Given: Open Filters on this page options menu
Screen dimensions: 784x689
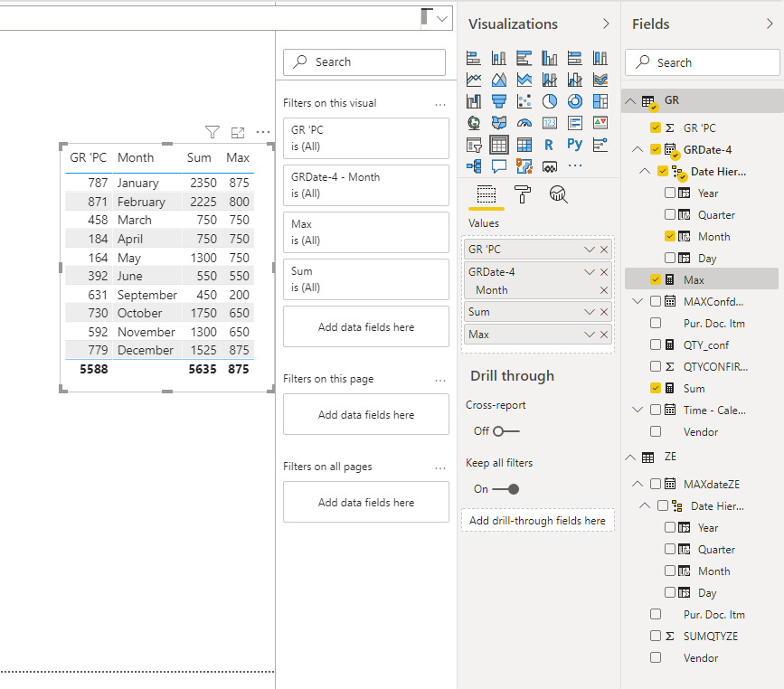Looking at the screenshot, I should (440, 381).
